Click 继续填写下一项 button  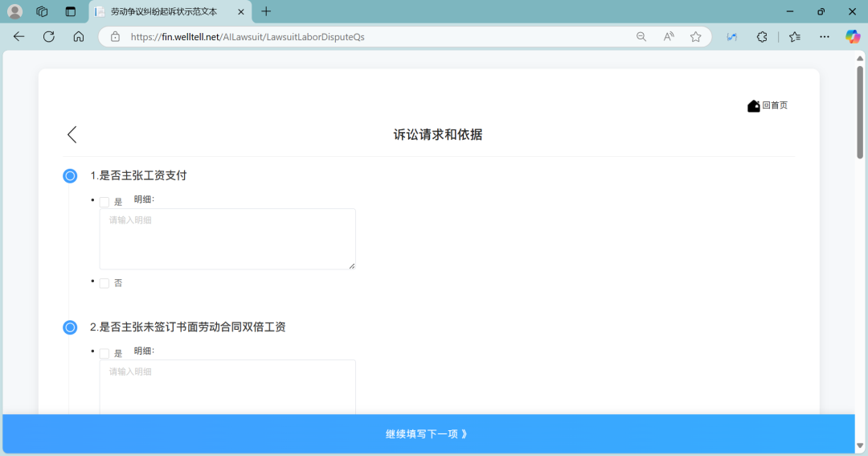coord(428,434)
